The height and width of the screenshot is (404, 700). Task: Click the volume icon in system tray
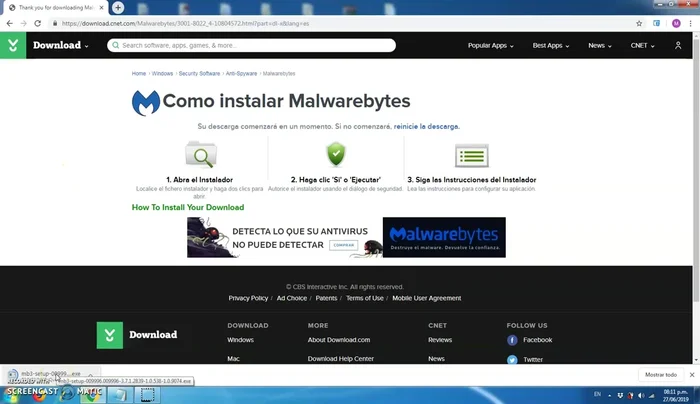[x=641, y=396]
